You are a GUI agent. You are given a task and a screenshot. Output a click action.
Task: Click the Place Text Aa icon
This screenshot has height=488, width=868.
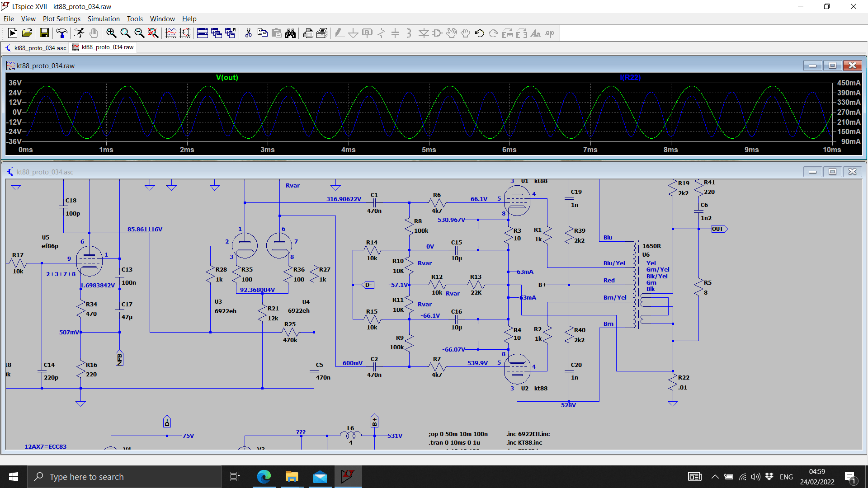point(536,33)
